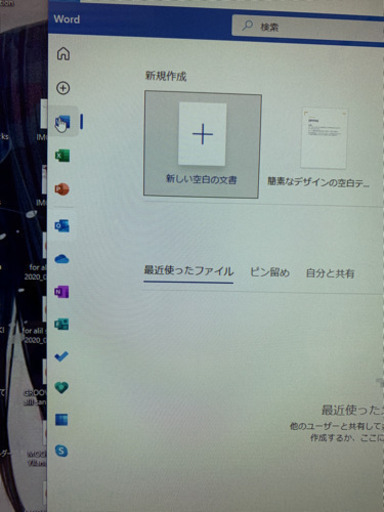
Task: Open the OneNote app icon
Action: pos(62,292)
